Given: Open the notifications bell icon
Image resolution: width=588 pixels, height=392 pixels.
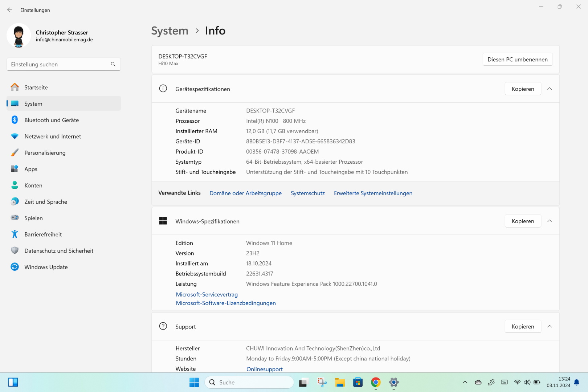Looking at the screenshot, I should 577,382.
